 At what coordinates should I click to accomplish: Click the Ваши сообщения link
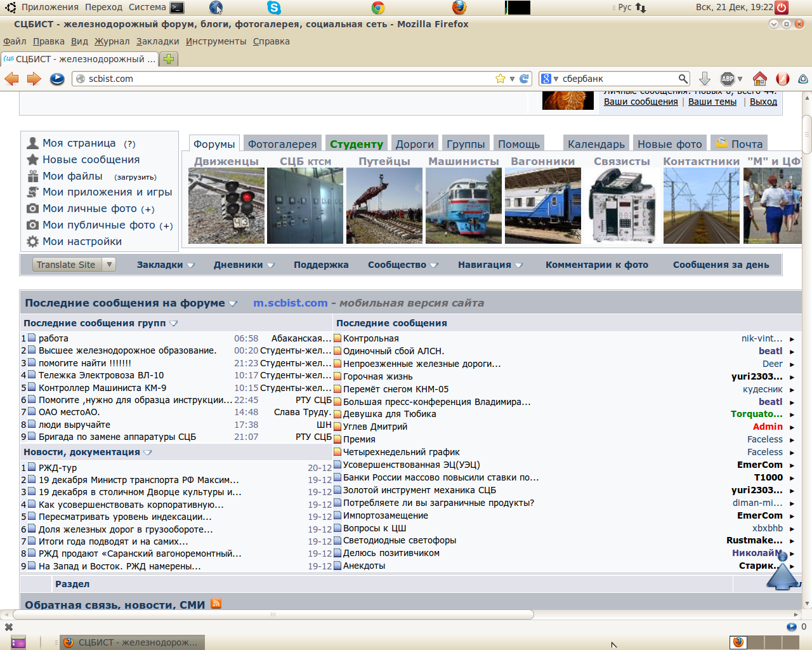point(640,102)
